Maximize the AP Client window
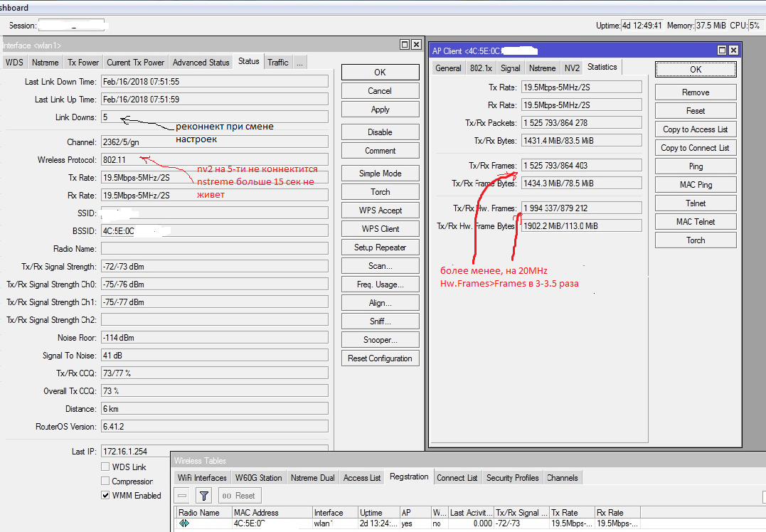The image size is (766, 532). click(x=722, y=50)
